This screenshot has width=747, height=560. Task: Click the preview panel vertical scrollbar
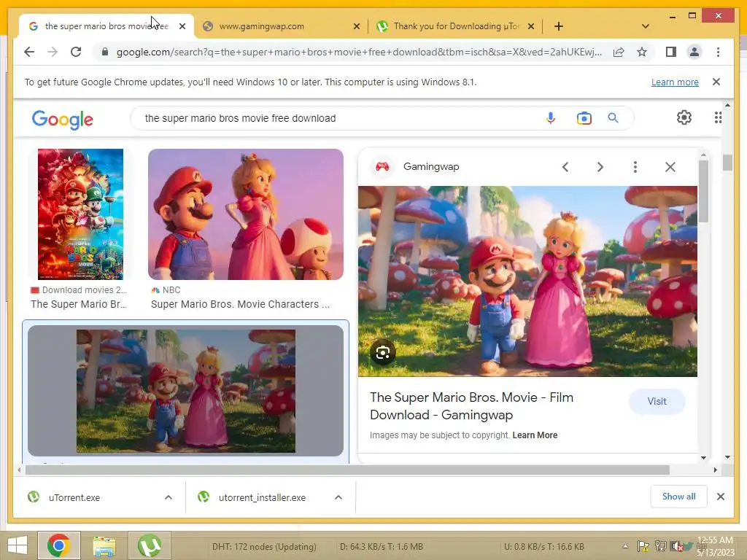[x=704, y=191]
